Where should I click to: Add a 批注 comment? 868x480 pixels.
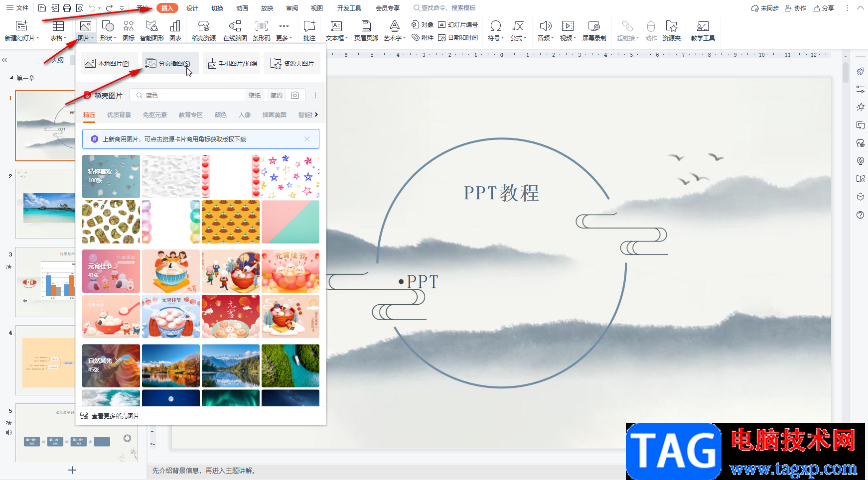pos(309,26)
